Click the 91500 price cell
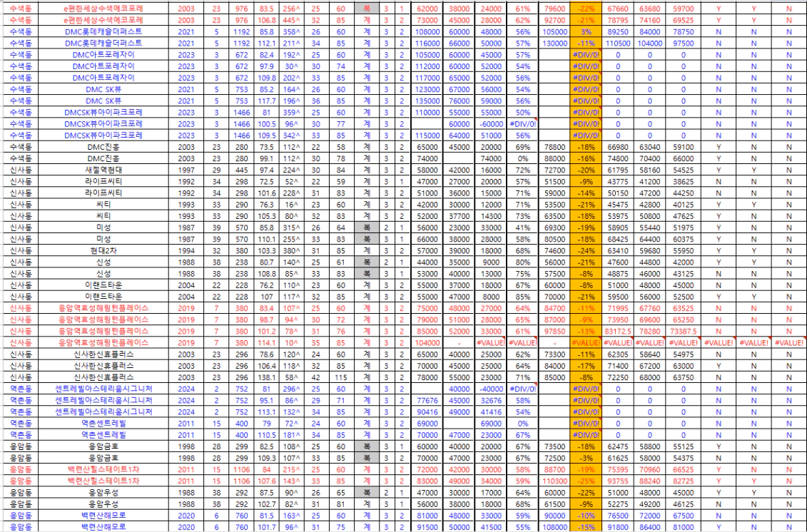 click(427, 528)
